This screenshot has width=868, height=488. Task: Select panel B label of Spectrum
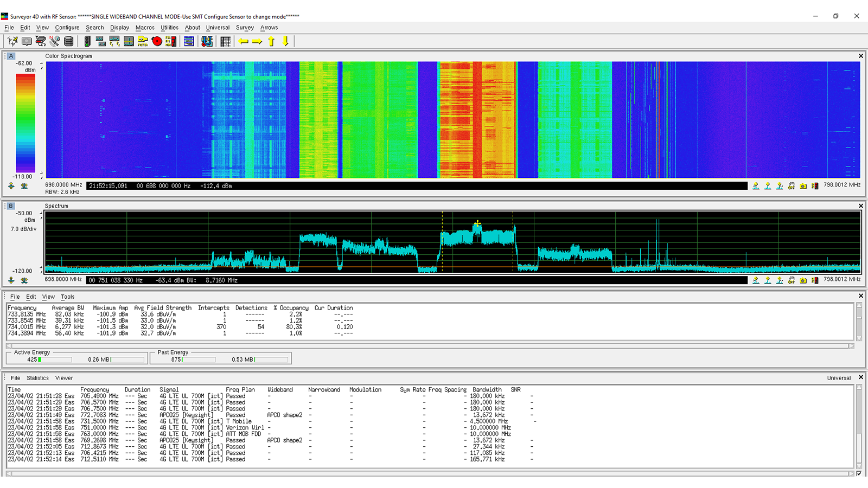[11, 206]
